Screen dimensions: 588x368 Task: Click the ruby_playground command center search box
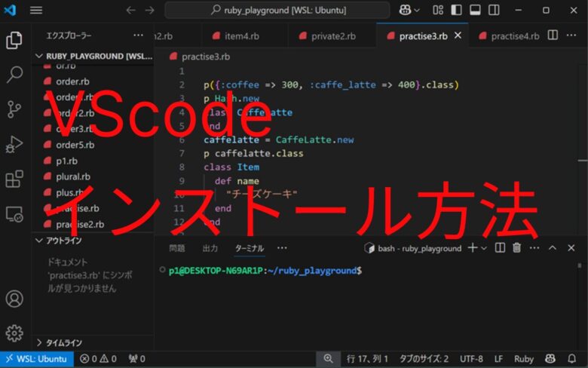coord(277,10)
